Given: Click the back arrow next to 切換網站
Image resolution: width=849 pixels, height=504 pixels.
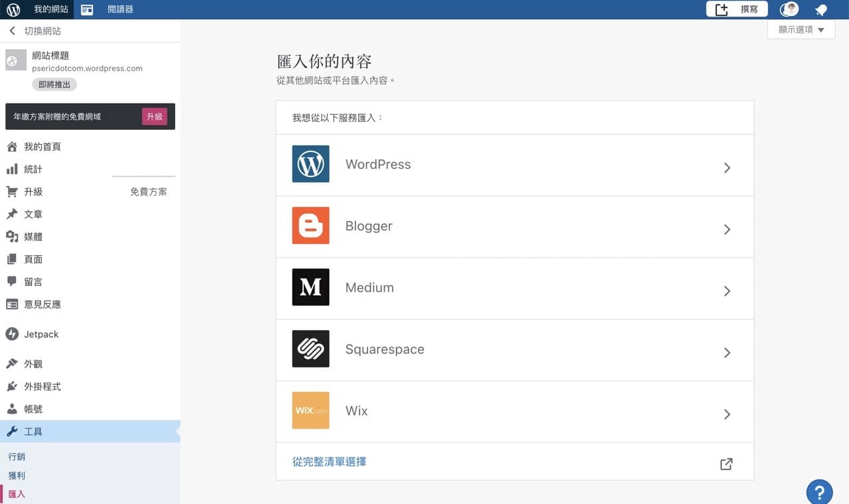Looking at the screenshot, I should (x=12, y=31).
